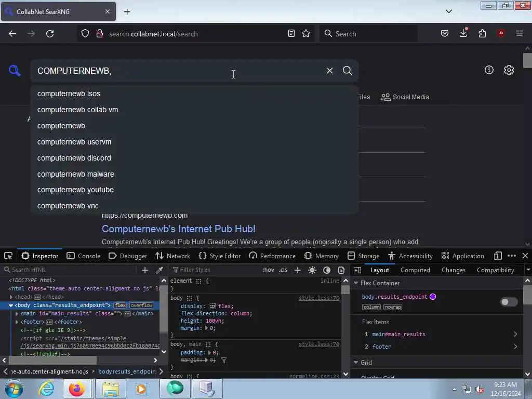The width and height of the screenshot is (532, 399).
Task: Add a new style rule plus icon
Action: [298, 270]
